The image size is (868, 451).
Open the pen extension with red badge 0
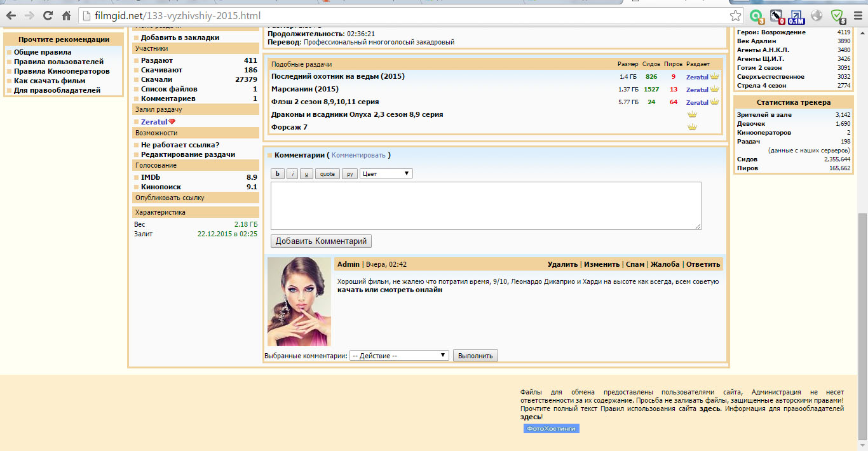[776, 16]
